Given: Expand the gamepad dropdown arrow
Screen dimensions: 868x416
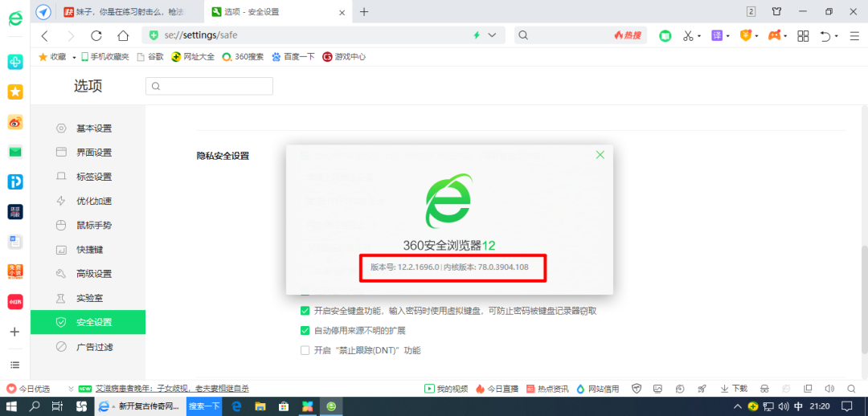Looking at the screenshot, I should [785, 36].
